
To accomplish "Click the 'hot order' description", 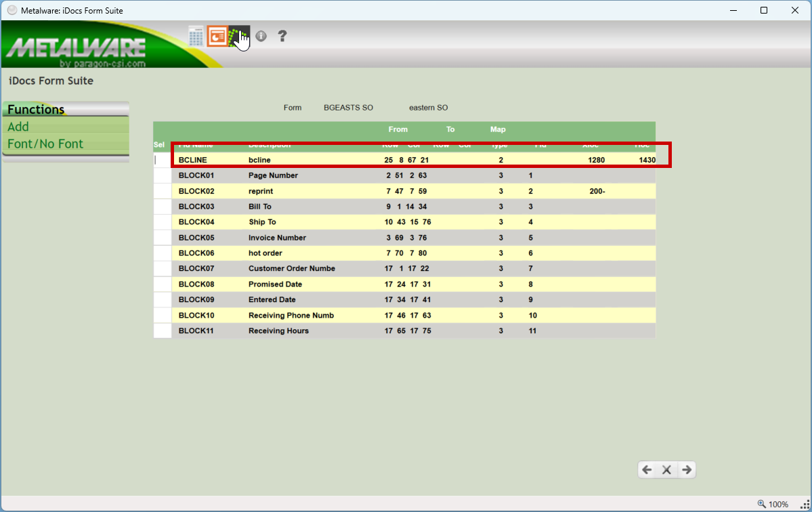I will pos(265,253).
